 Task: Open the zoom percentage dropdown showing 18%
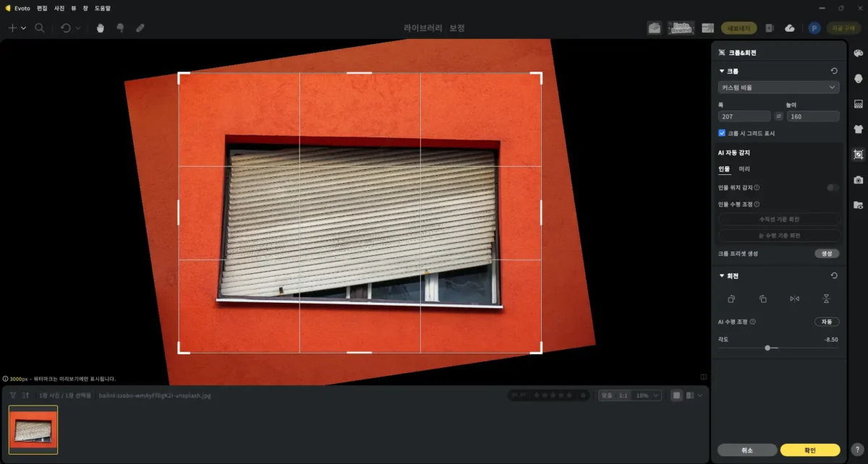coord(647,395)
